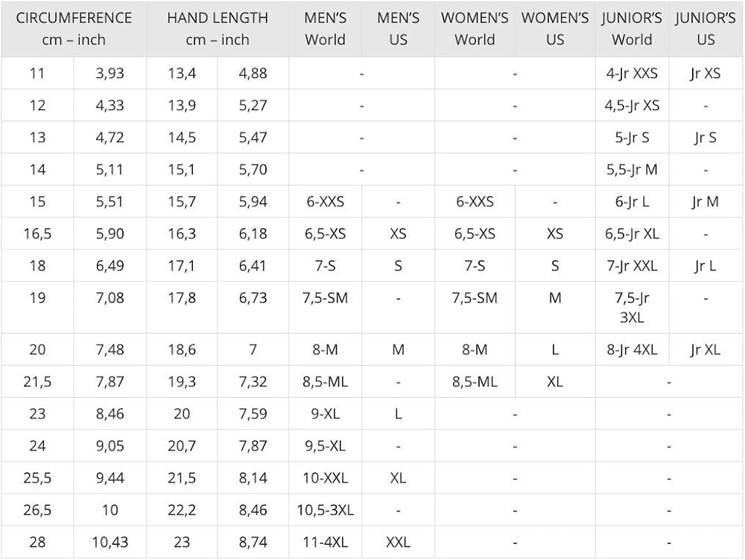This screenshot has width=745, height=560.
Task: Select the 7,5-Jr 3XL junior size cell
Action: pyautogui.click(x=631, y=307)
